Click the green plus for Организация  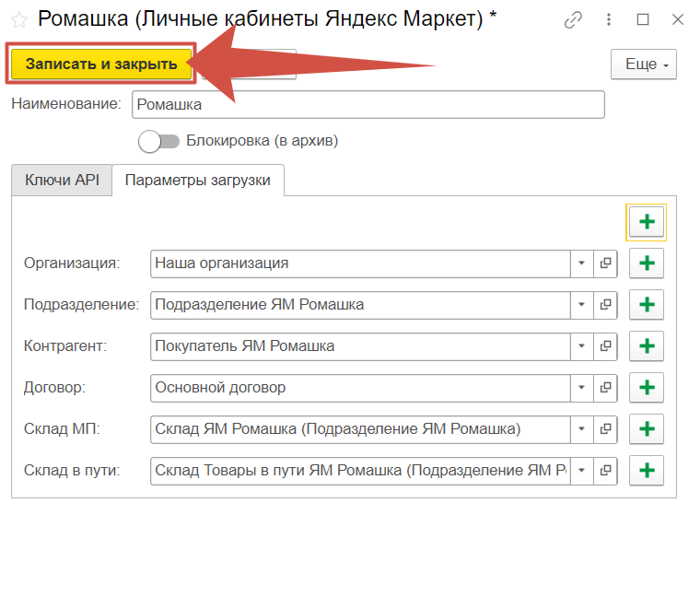click(x=647, y=263)
